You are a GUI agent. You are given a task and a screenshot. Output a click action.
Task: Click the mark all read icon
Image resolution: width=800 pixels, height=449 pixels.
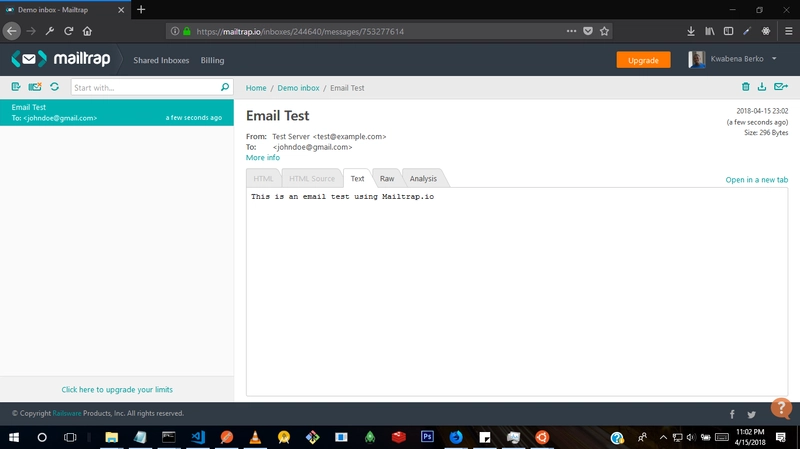click(x=16, y=88)
